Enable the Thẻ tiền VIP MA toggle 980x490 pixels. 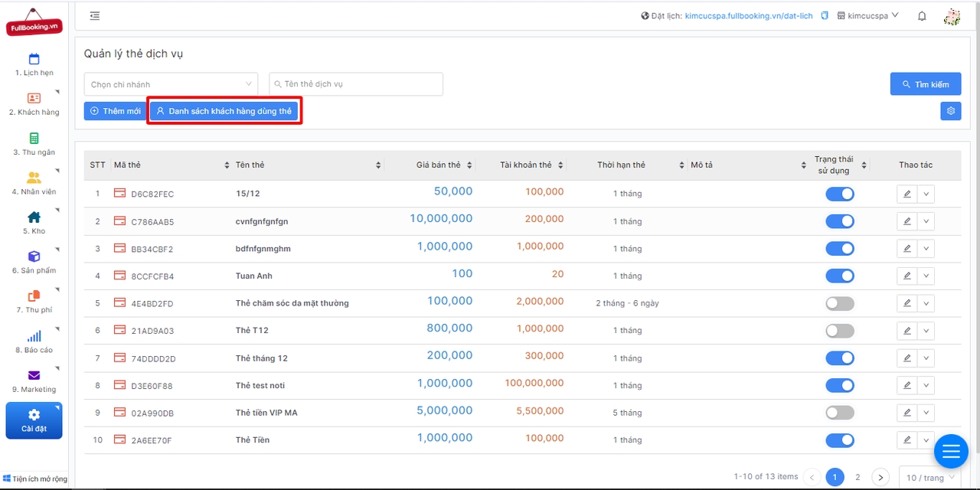[839, 413]
